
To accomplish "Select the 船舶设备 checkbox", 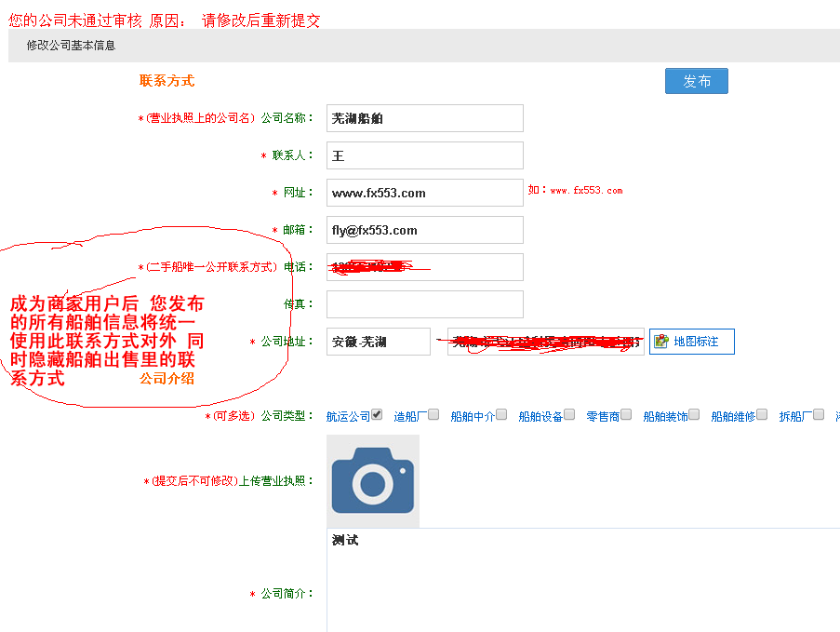I will (x=569, y=415).
